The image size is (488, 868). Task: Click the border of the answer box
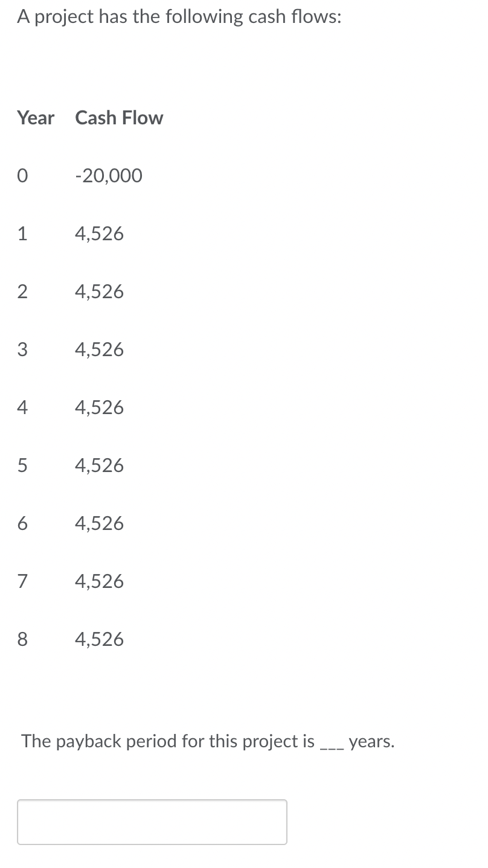(x=152, y=803)
